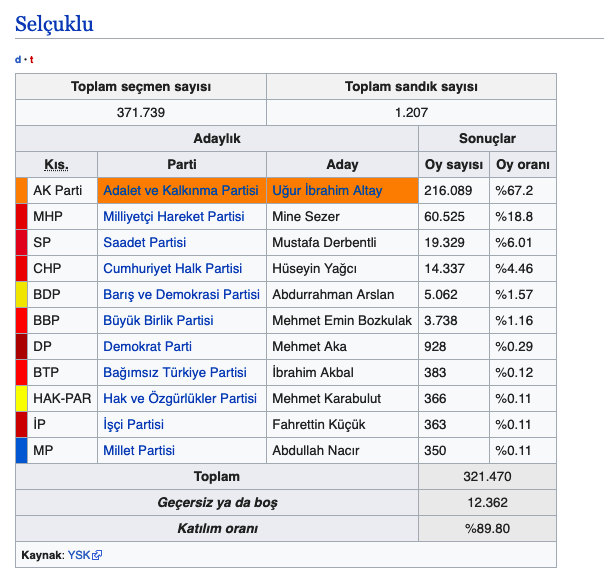The height and width of the screenshot is (569, 604).
Task: Click candidate name 'Hüseyin Yağcı'
Action: coord(314,269)
